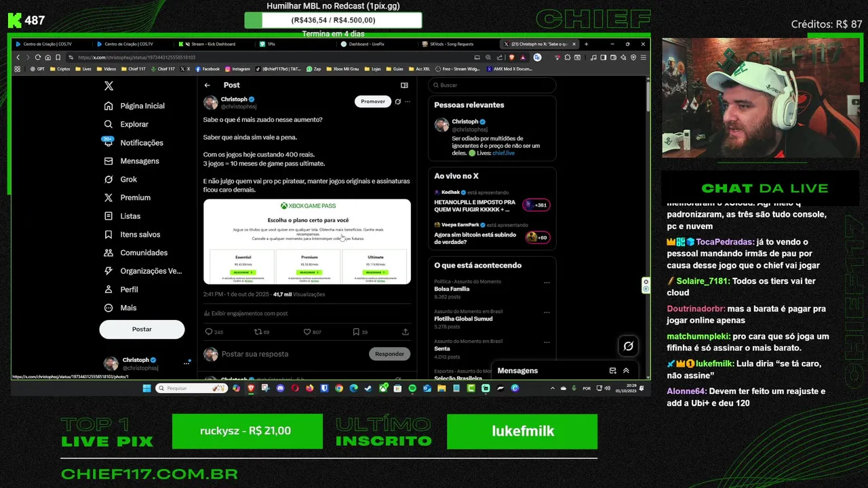Open a new browser tab with plus
The height and width of the screenshot is (488, 868).
click(x=586, y=44)
